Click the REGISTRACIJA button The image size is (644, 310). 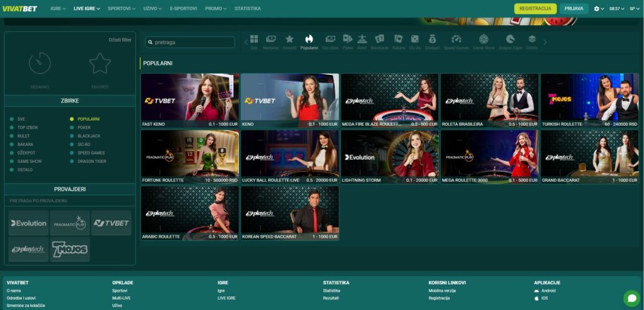(x=535, y=9)
